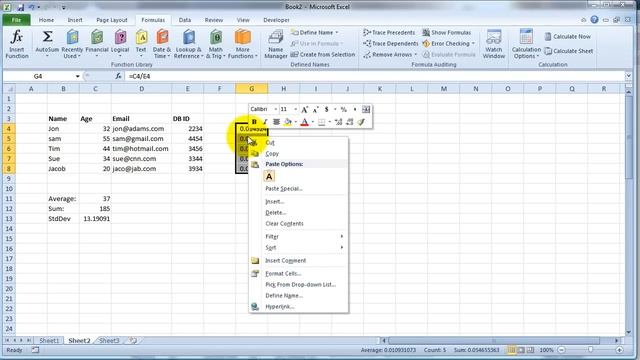Open Excel Help question mark icon
Screen dimensions: 640x360
(594, 20)
